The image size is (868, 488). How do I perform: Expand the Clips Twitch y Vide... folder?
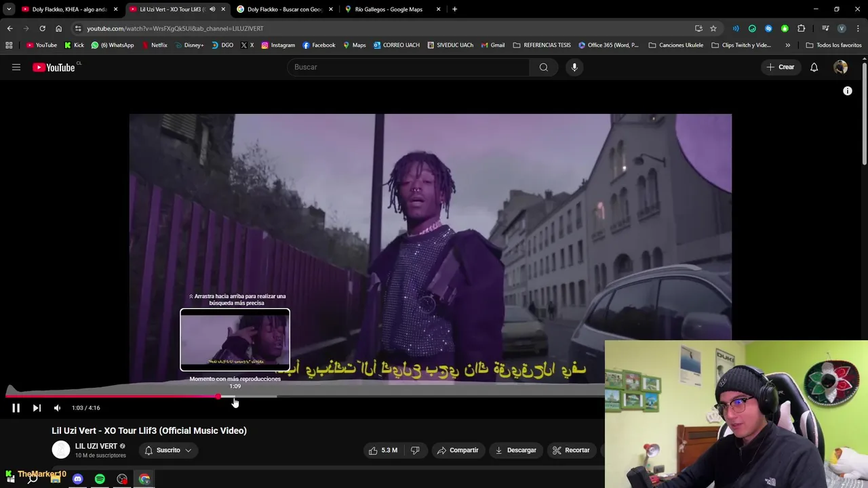point(741,45)
